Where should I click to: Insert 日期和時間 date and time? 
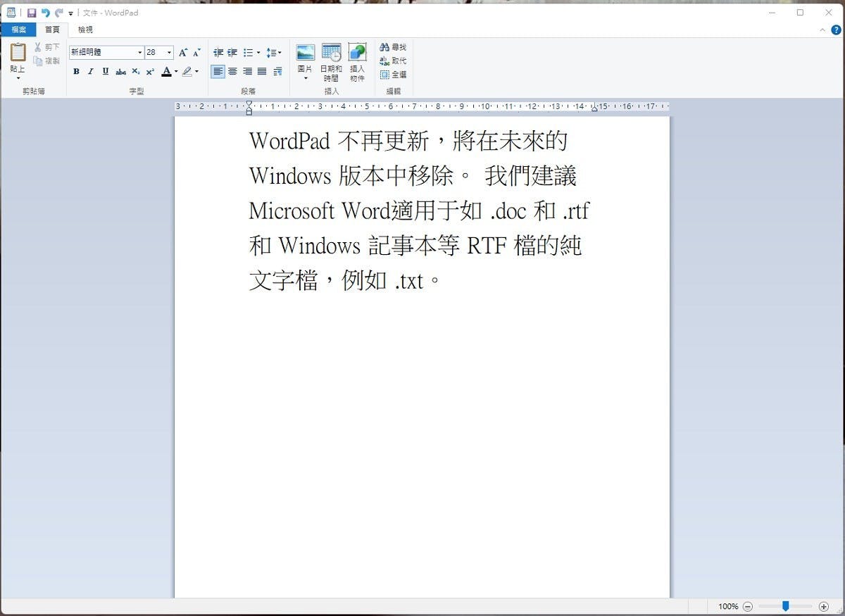tap(331, 63)
